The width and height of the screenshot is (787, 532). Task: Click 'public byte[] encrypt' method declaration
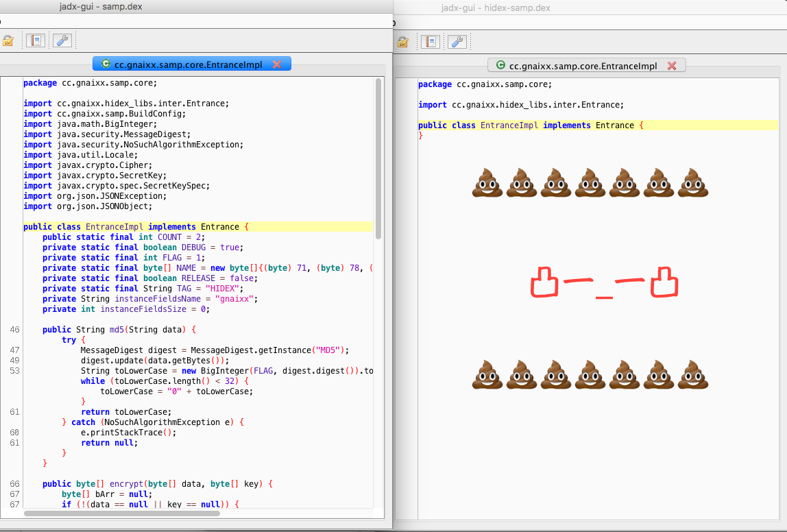(158, 484)
